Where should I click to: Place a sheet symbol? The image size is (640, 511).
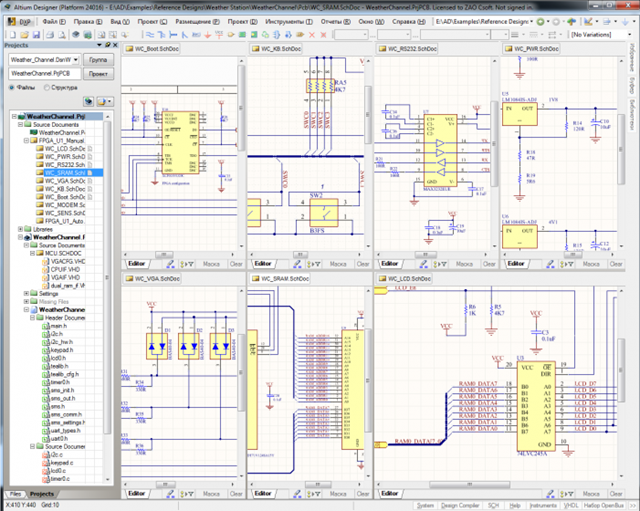click(242, 35)
